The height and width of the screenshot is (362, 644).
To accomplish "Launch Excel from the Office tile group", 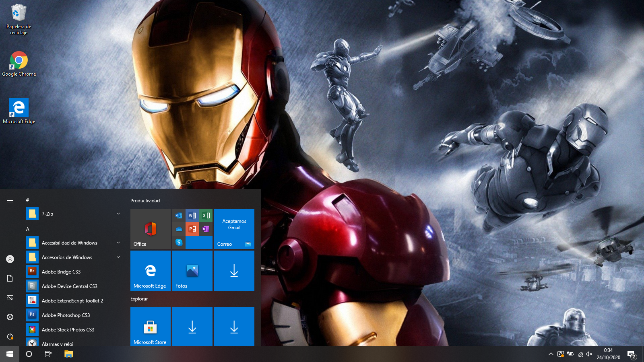I will tap(206, 216).
